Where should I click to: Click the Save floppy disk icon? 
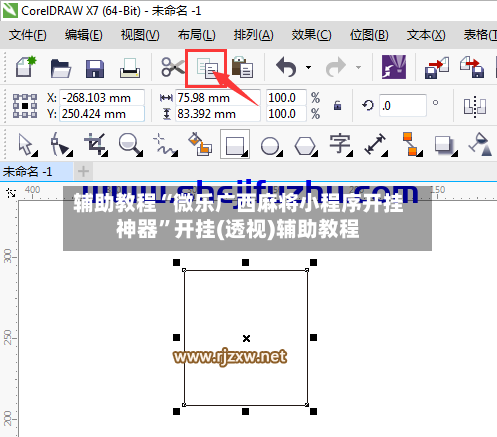click(95, 69)
